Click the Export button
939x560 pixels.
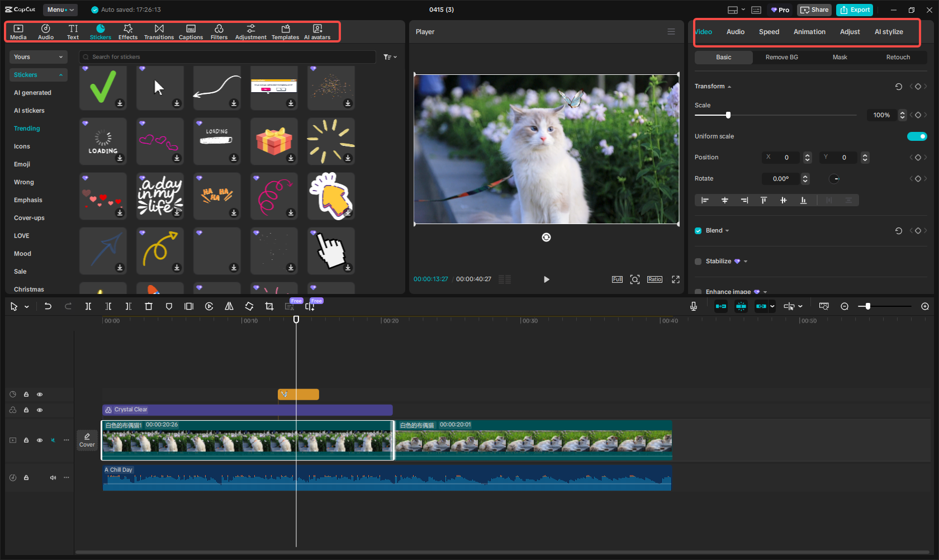(x=855, y=10)
